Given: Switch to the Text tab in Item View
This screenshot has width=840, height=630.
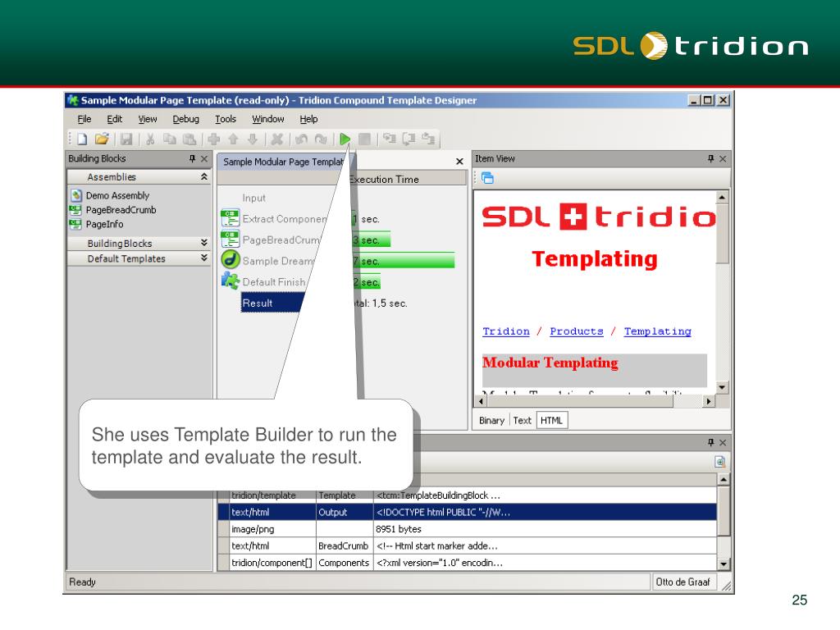Looking at the screenshot, I should pos(522,421).
